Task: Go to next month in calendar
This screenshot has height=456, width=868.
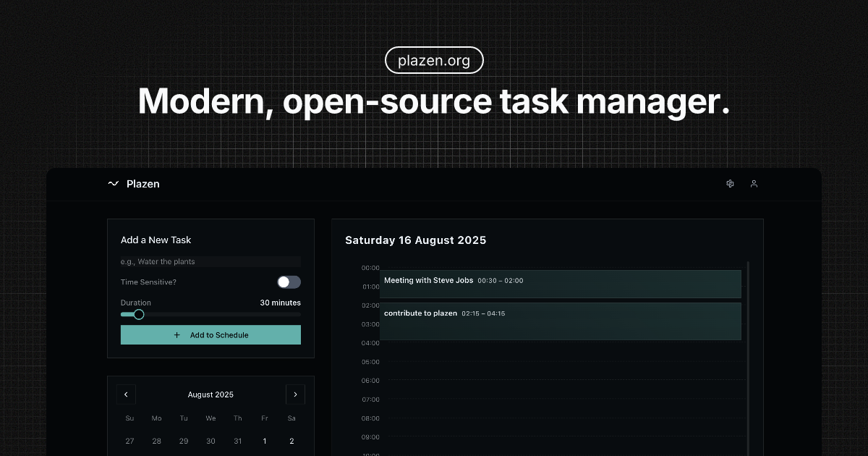Action: pyautogui.click(x=295, y=394)
